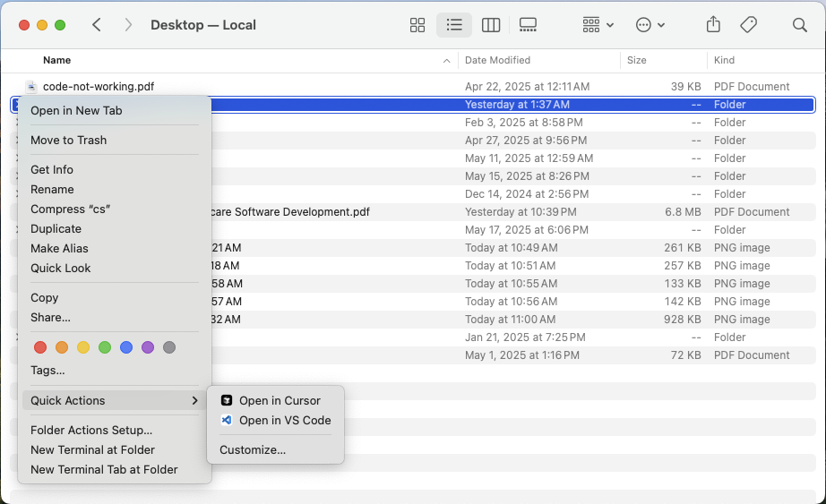Viewport: 826px width, 504px height.
Task: Select folder modified Jan 21, 2025 at 7:25 PM
Action: tap(413, 337)
